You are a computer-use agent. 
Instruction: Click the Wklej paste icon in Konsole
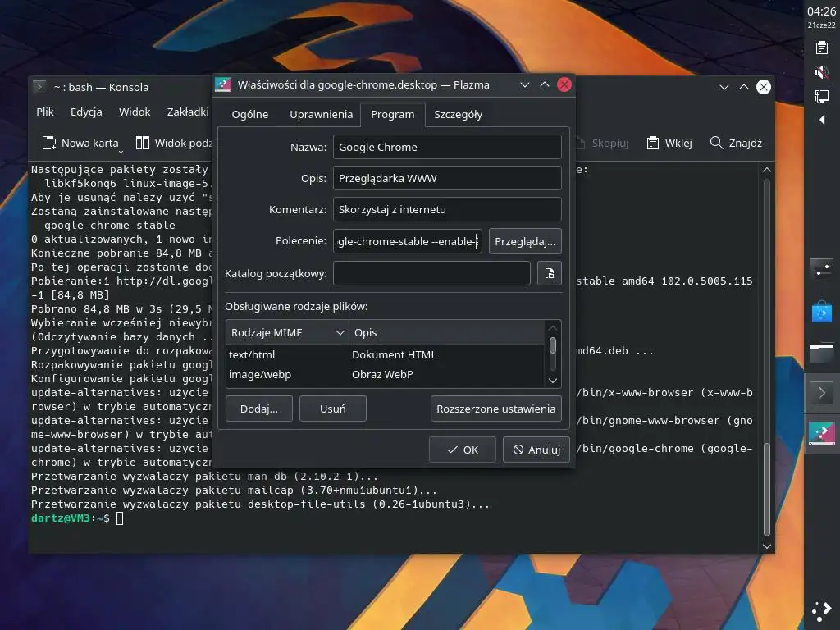[652, 143]
